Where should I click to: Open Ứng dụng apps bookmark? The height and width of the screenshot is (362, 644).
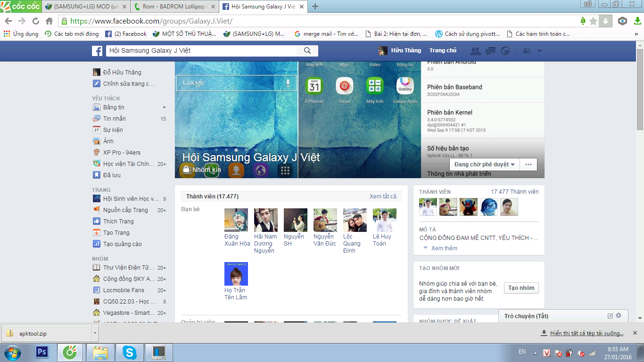pyautogui.click(x=21, y=34)
